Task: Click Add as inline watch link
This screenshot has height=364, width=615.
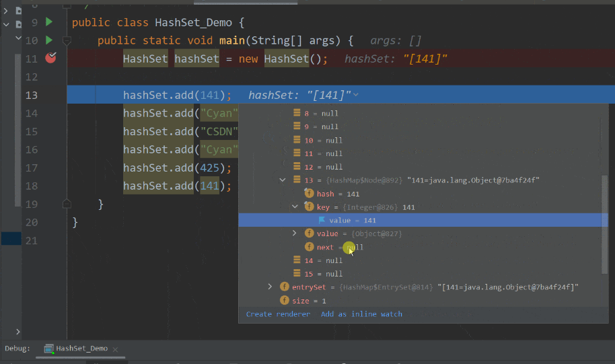Action: [361, 314]
